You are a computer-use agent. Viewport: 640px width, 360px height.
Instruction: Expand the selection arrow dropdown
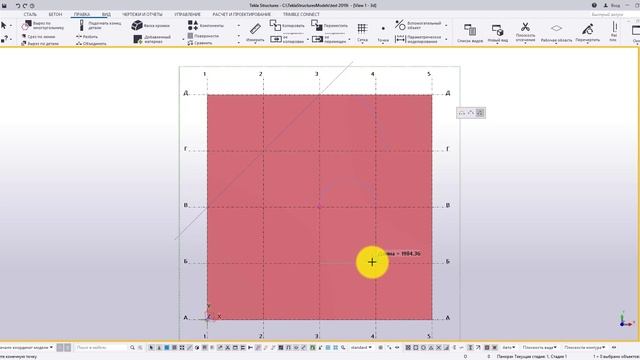coord(11,26)
